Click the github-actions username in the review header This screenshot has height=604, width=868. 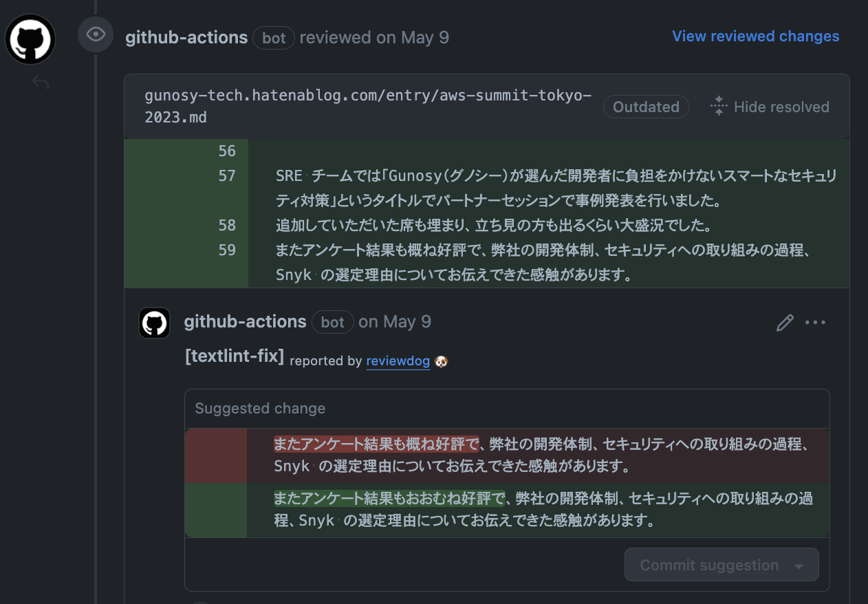tap(186, 37)
